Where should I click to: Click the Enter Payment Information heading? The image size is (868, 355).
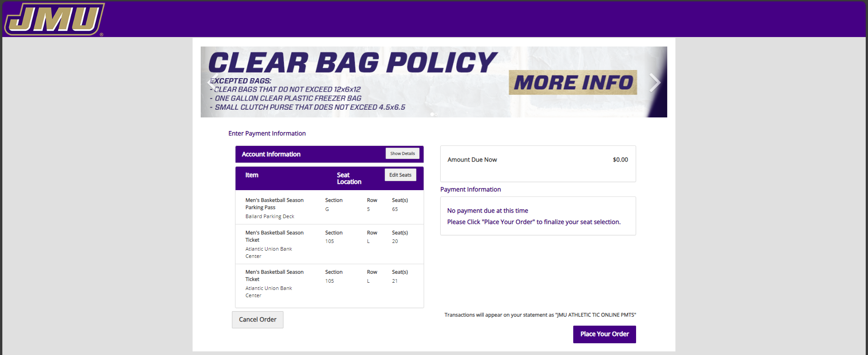(267, 133)
